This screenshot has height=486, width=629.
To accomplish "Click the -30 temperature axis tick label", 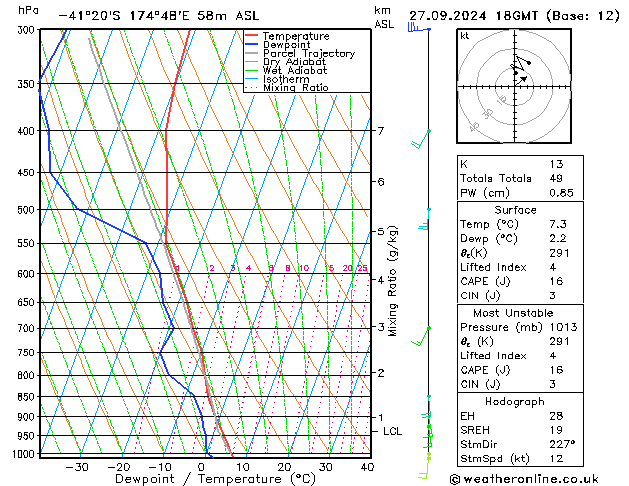I will [x=77, y=468].
